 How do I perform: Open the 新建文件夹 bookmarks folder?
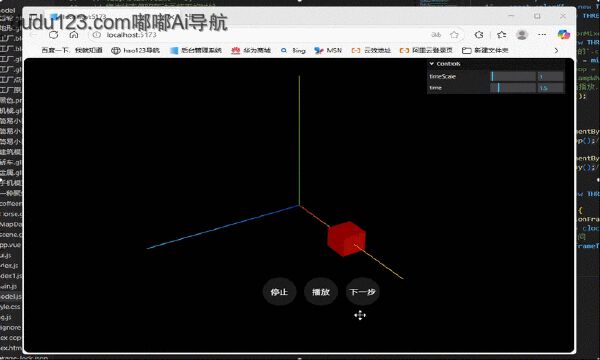click(x=485, y=50)
